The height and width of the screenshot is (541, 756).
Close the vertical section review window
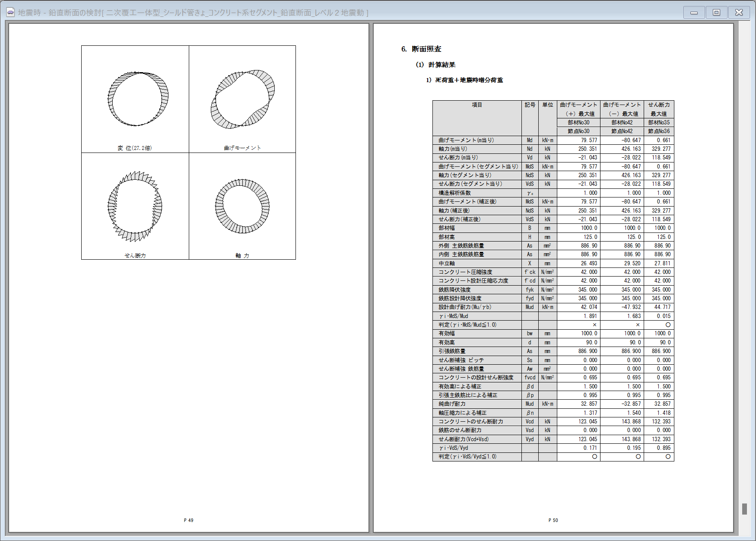(x=739, y=13)
